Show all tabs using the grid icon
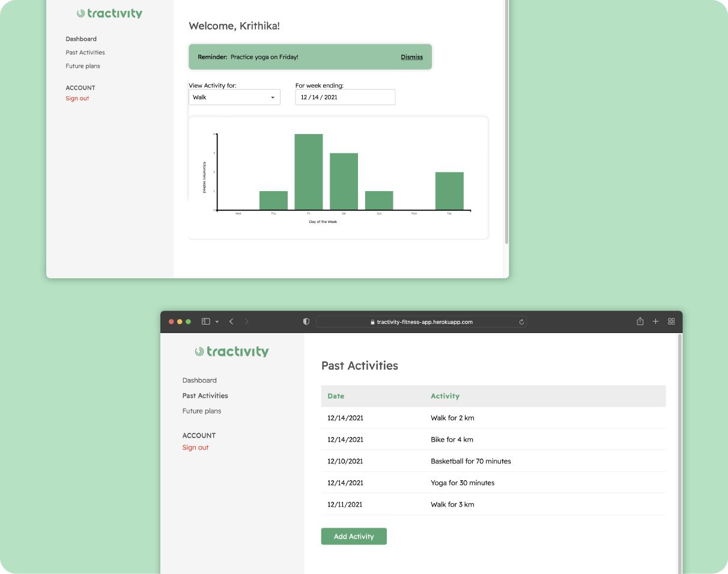The height and width of the screenshot is (574, 728). click(672, 322)
